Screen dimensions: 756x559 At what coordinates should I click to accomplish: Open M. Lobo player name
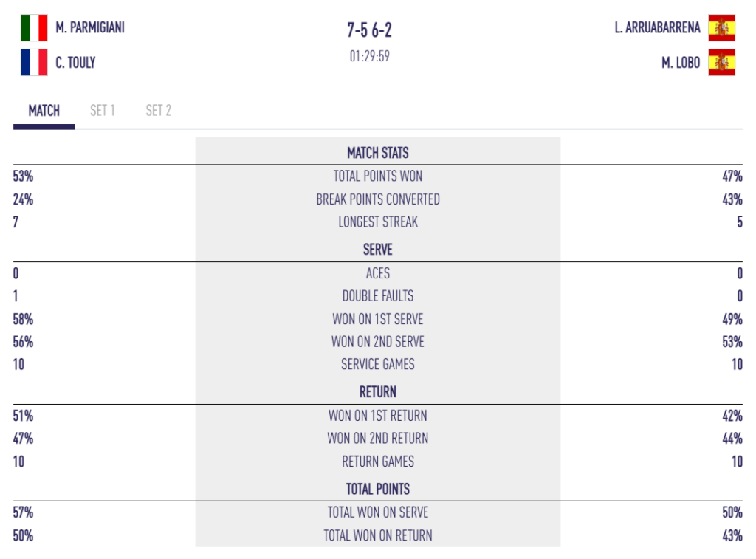(681, 63)
